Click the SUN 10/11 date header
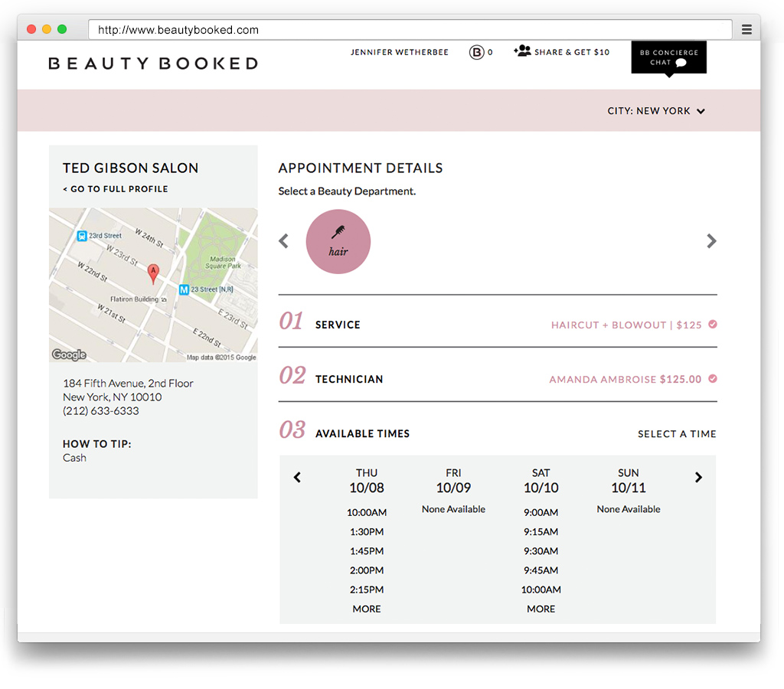The height and width of the screenshot is (689, 784). pyautogui.click(x=629, y=481)
